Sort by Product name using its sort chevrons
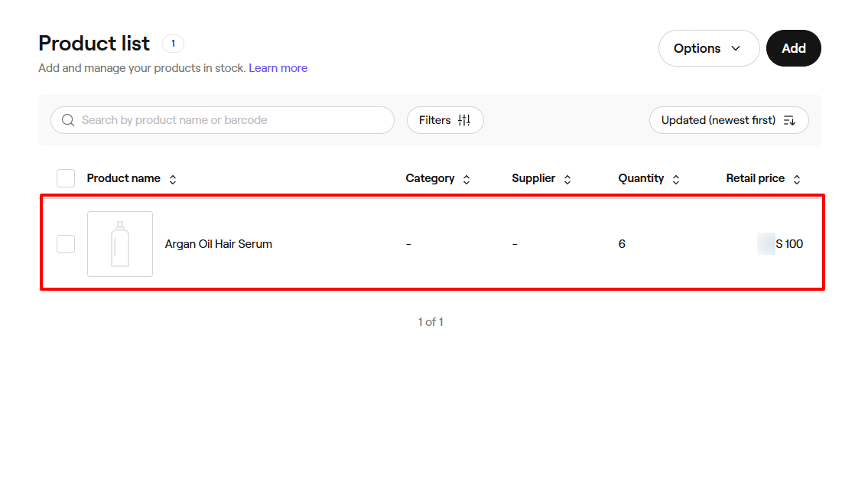Viewport: 868px width, 482px height. click(x=173, y=178)
